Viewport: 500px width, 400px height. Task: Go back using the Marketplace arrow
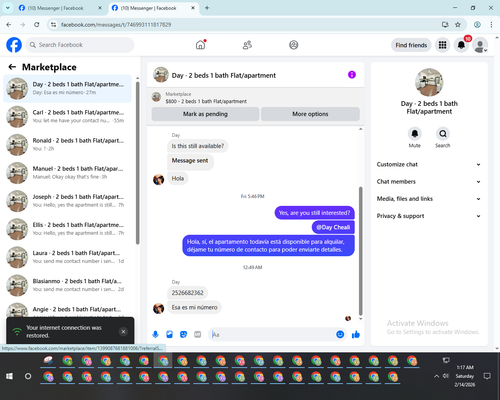12,67
